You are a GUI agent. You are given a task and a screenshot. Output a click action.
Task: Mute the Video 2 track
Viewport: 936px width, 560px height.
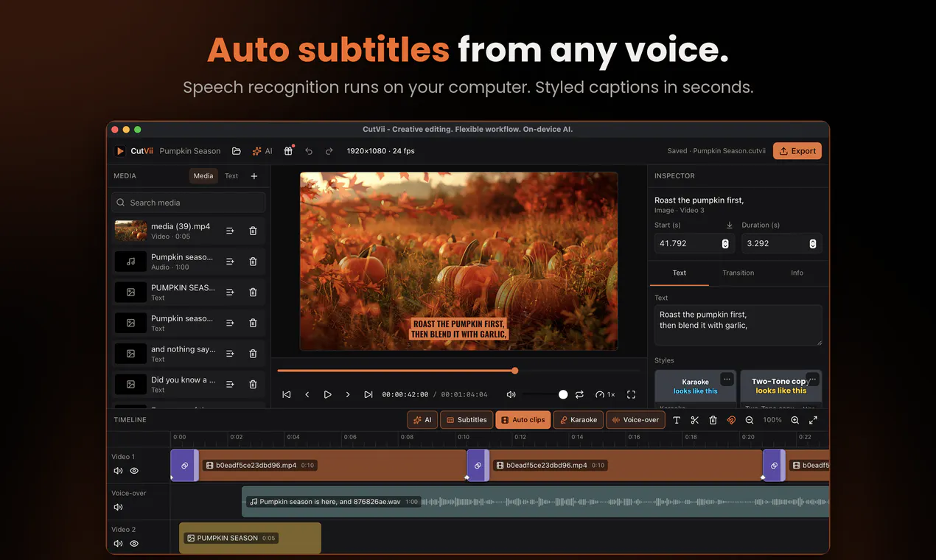point(118,544)
